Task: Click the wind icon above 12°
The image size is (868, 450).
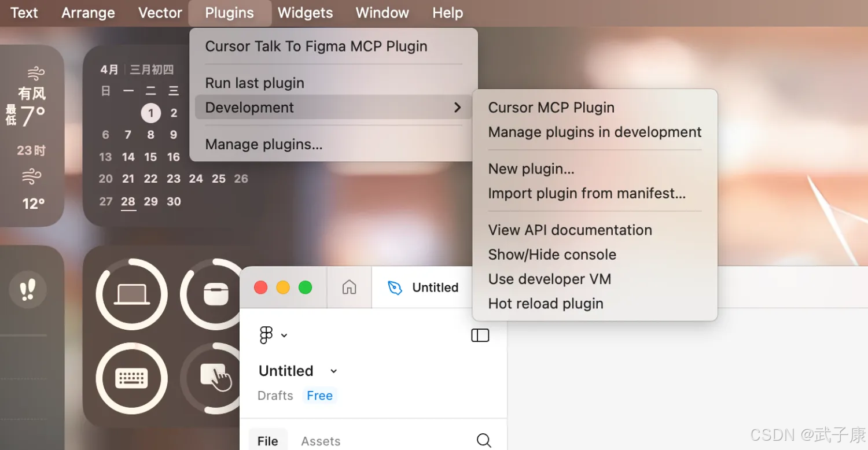Action: [x=32, y=177]
